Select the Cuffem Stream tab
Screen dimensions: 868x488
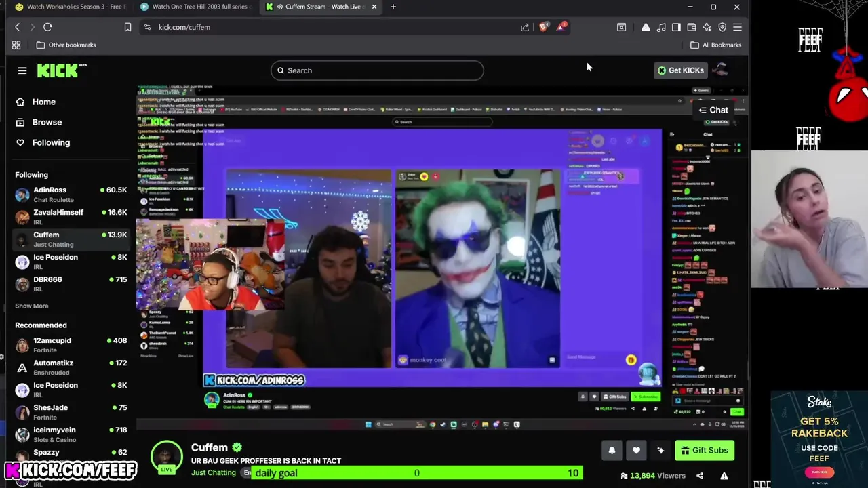[x=322, y=7]
